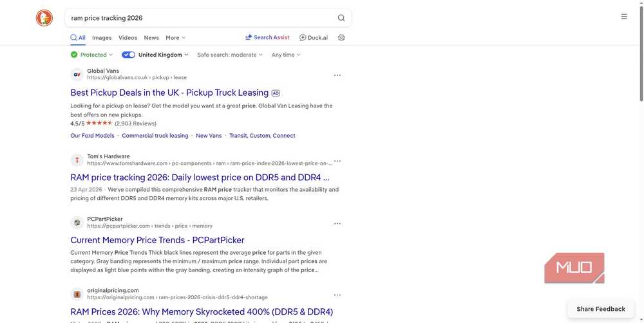
Task: Open RAM Prices 2026 Memory Skyrocketed link
Action: coord(202,311)
